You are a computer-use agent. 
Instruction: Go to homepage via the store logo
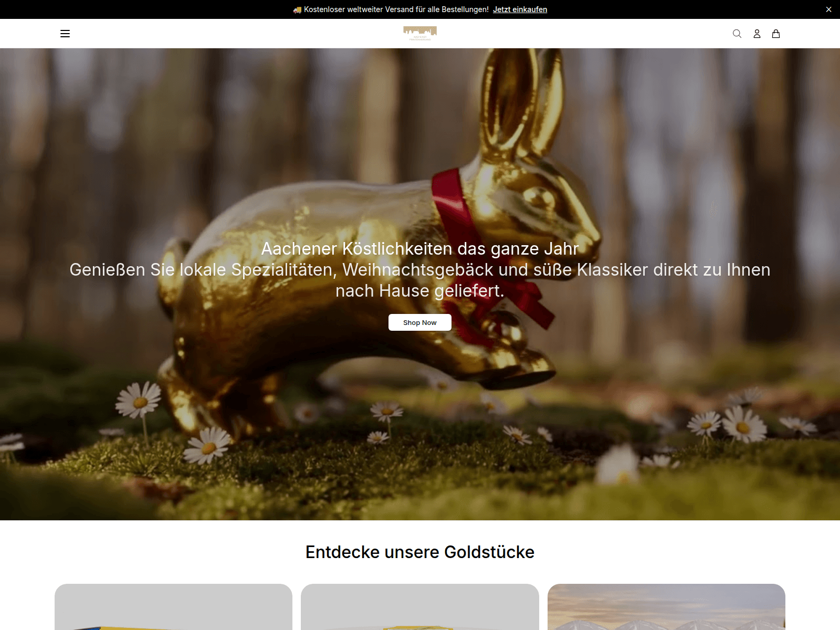click(x=420, y=34)
